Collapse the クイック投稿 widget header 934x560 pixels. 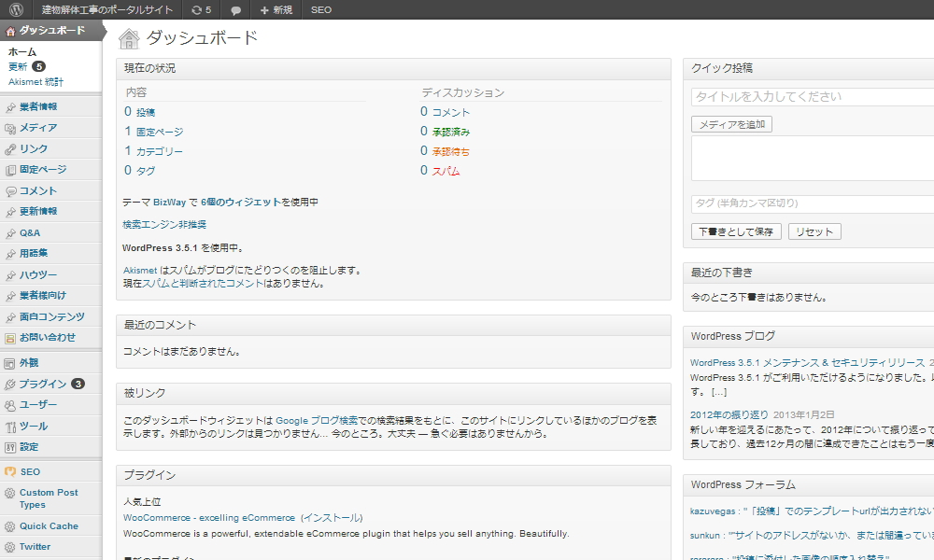click(808, 69)
